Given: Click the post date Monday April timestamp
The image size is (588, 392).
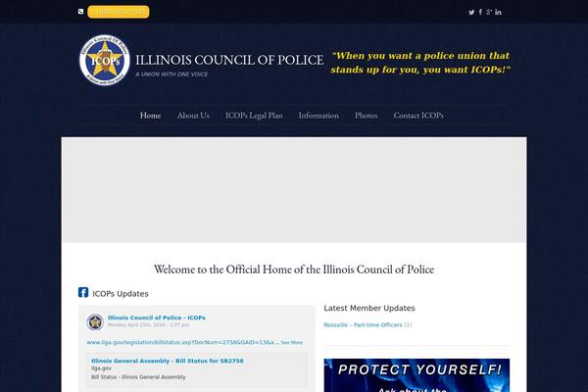Looking at the screenshot, I should [148, 324].
